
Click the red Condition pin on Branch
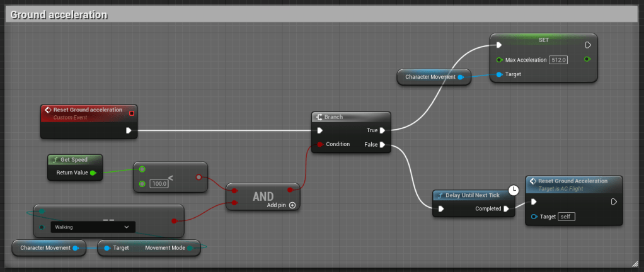click(x=320, y=144)
